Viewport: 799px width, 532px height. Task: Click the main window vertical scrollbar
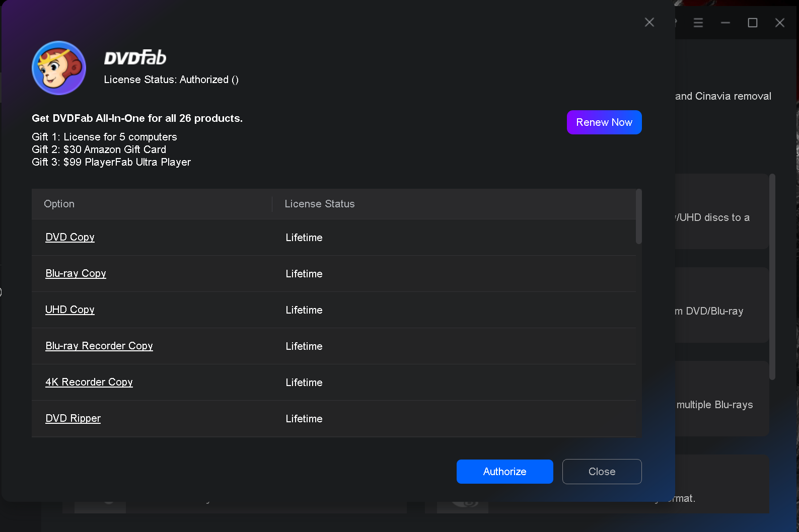click(x=772, y=277)
